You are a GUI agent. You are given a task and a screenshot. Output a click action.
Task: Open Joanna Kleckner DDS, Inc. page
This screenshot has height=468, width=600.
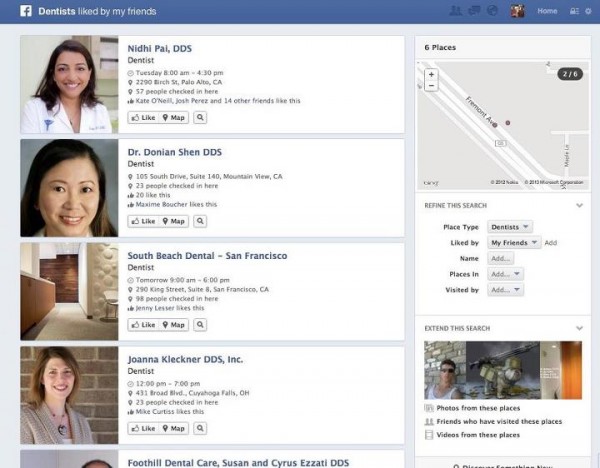tap(185, 359)
